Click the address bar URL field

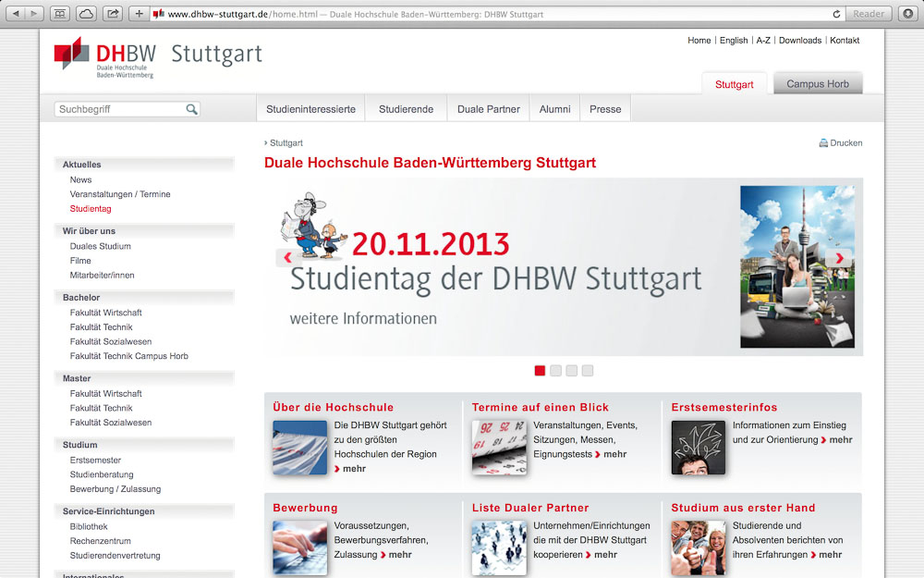click(x=498, y=14)
